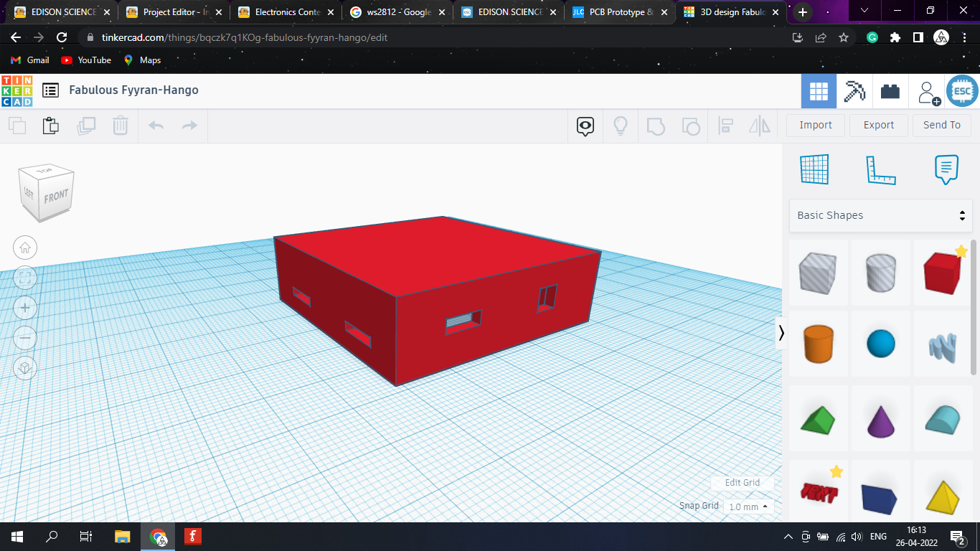Click the Paste icon in toolbar
This screenshot has width=980, height=551.
(50, 126)
